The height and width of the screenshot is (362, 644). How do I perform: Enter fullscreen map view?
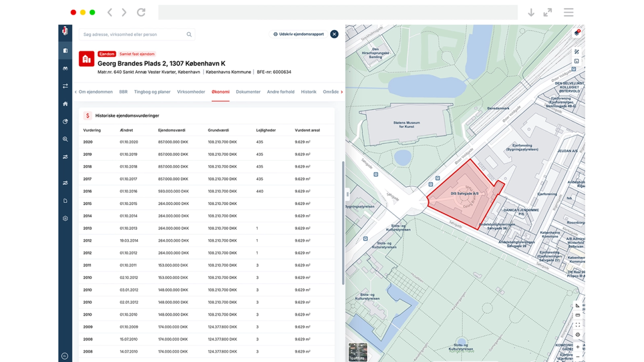(x=578, y=325)
